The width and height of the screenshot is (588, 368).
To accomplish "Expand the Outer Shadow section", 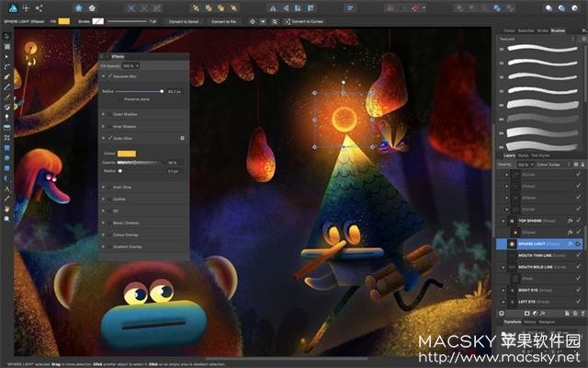I will pos(104,114).
